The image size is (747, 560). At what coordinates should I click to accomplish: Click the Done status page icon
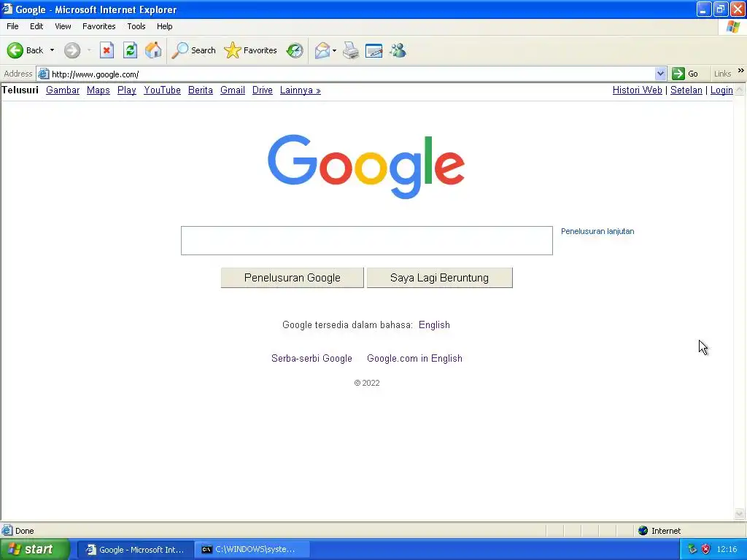(7, 531)
